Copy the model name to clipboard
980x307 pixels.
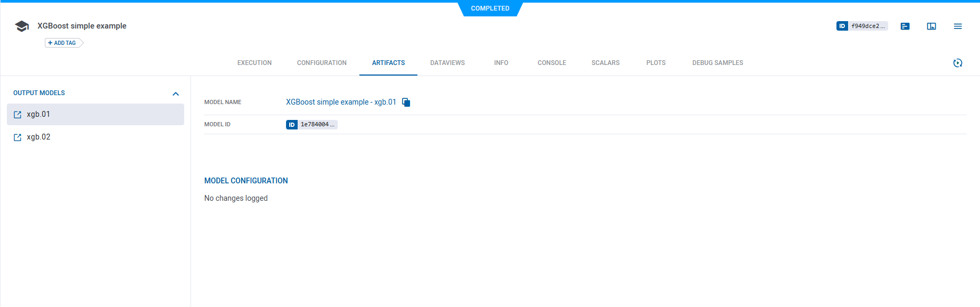(x=406, y=103)
